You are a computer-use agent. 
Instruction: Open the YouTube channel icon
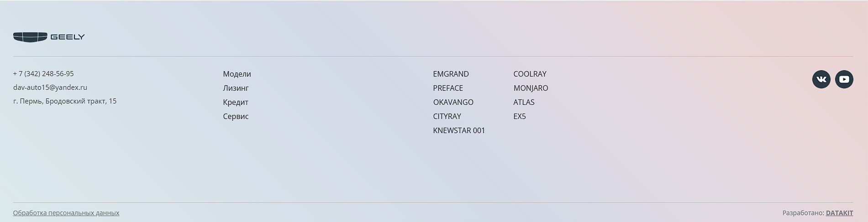pyautogui.click(x=844, y=79)
